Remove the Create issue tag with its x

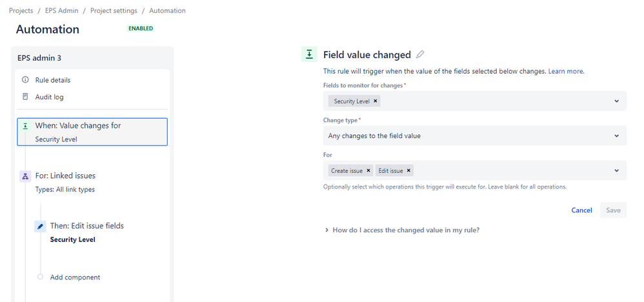pos(368,170)
